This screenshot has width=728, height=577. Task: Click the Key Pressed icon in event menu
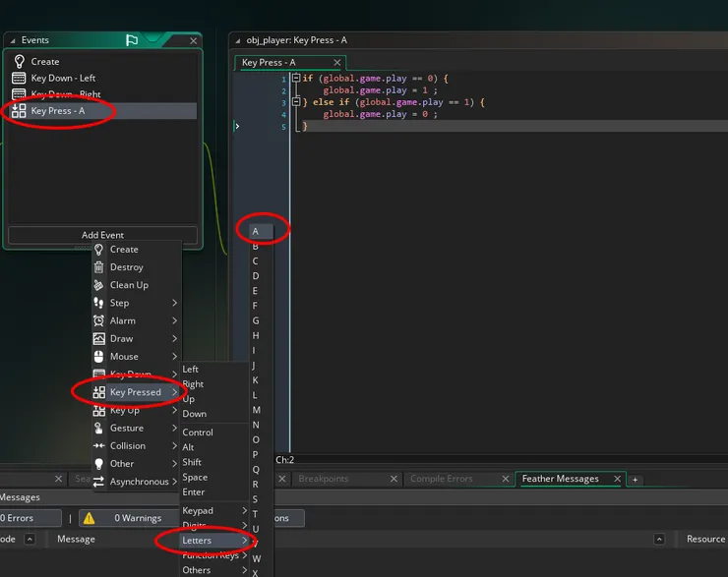click(99, 392)
